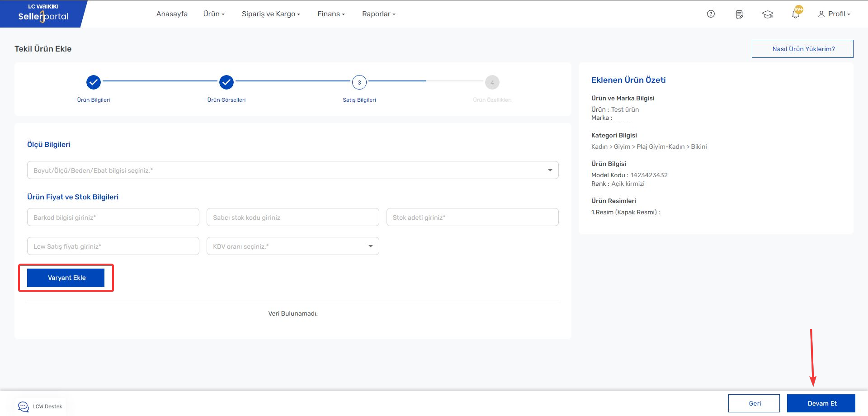This screenshot has width=868, height=416.
Task: Click the Eklenen Ürün Özeti heading
Action: pos(628,80)
